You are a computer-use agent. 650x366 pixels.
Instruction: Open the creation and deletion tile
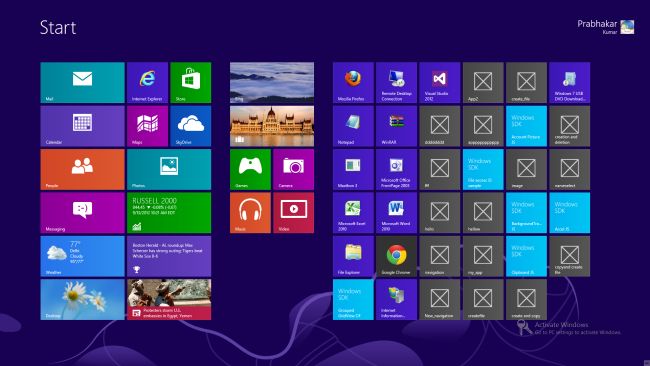pyautogui.click(x=570, y=126)
